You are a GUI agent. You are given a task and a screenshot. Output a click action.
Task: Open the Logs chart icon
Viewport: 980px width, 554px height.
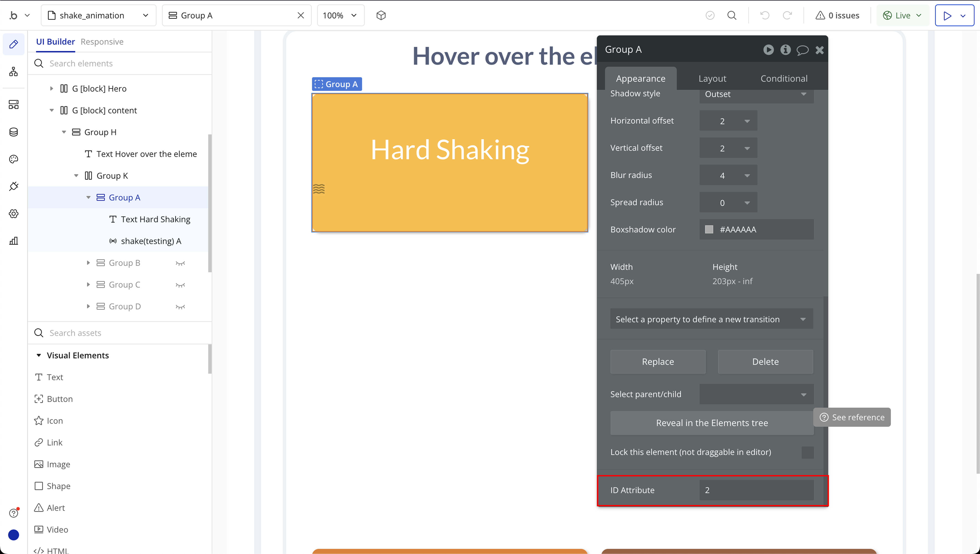(x=14, y=241)
